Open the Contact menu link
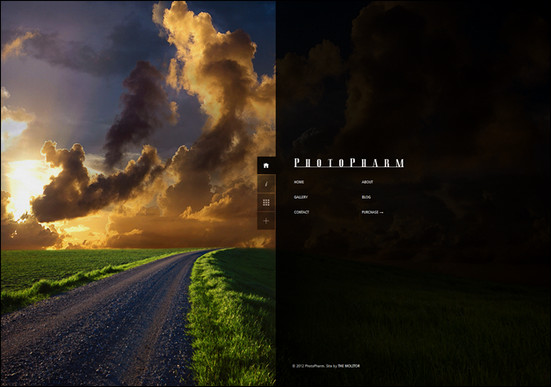This screenshot has width=551, height=387. tap(302, 212)
